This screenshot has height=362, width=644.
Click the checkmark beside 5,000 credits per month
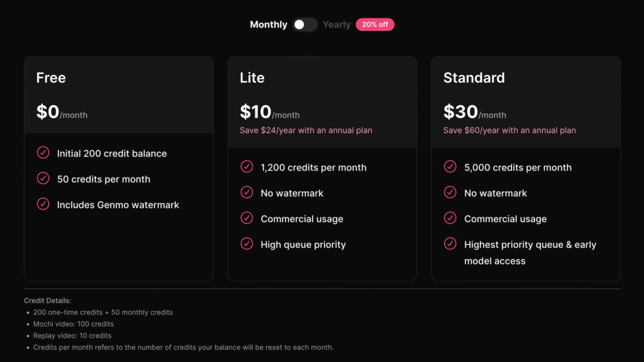[450, 167]
